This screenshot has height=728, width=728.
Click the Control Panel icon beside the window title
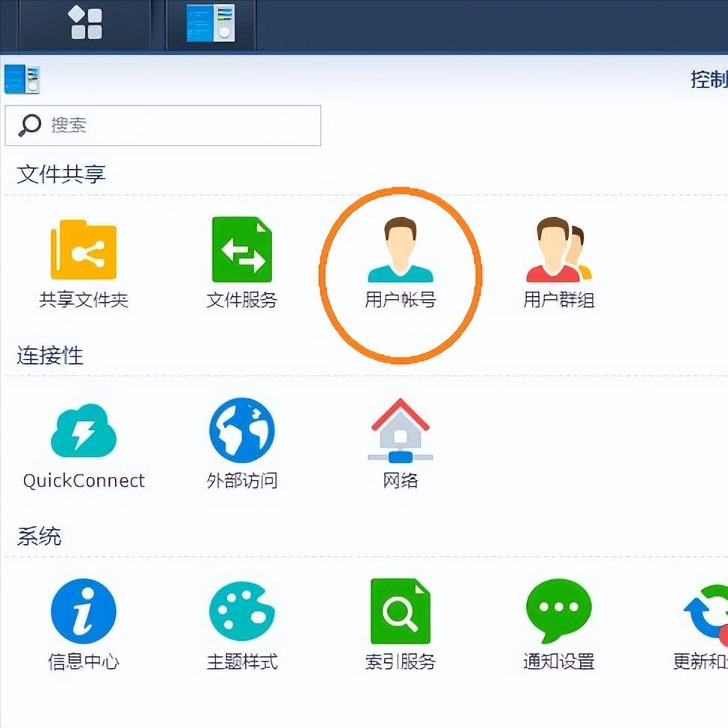point(20,78)
